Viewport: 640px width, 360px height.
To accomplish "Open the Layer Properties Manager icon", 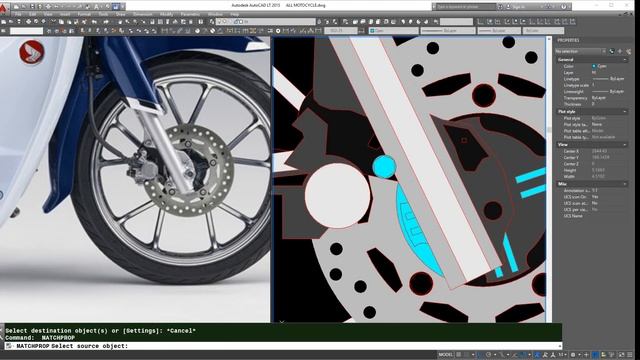I will tap(211, 22).
